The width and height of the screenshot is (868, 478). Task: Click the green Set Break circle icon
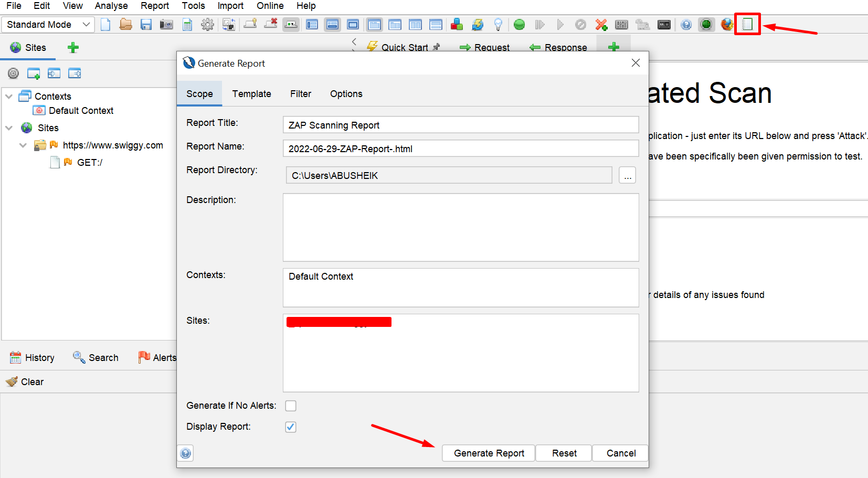pos(519,25)
